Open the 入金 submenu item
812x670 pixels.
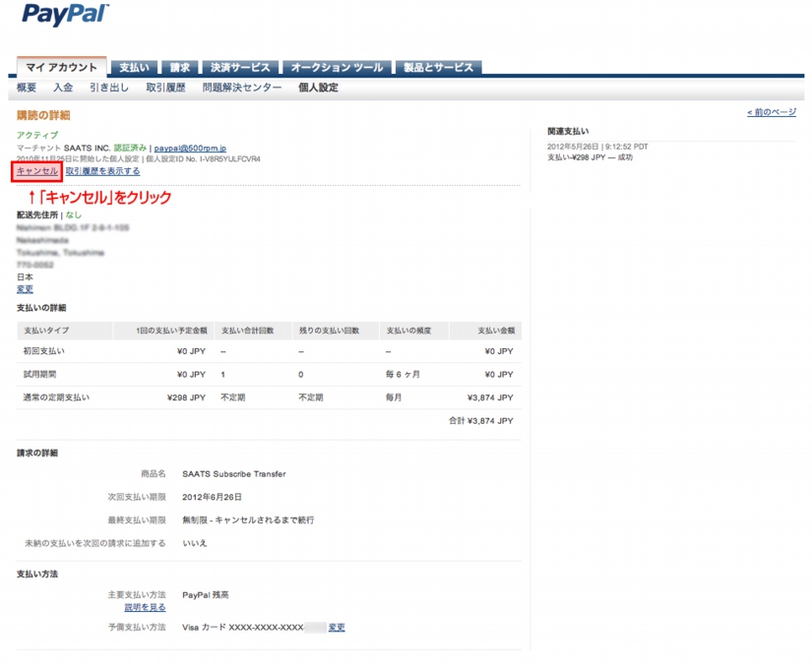(x=63, y=88)
